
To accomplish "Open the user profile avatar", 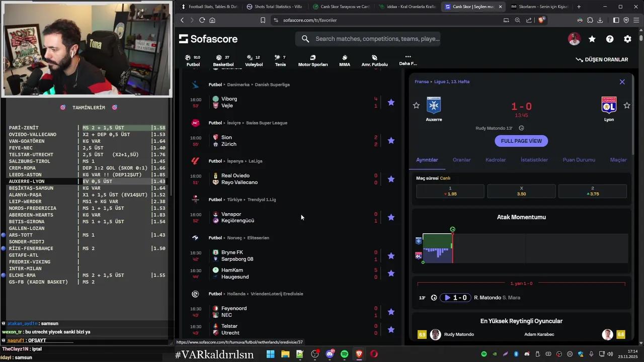I will (574, 39).
